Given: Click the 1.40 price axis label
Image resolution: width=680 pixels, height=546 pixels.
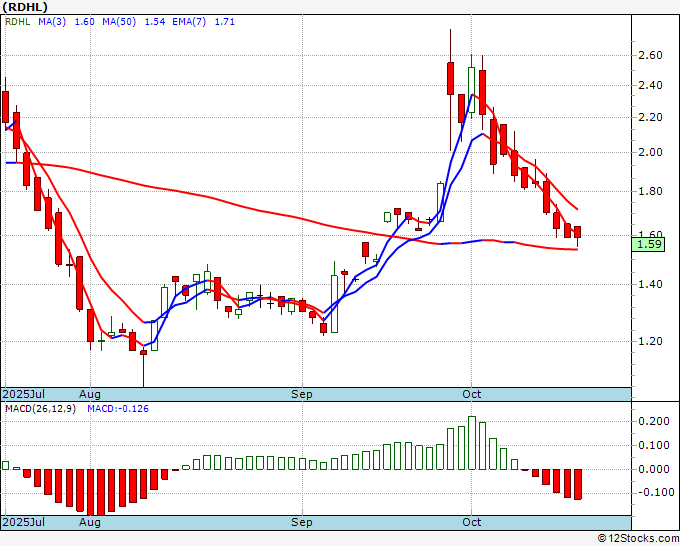Looking at the screenshot, I should (x=650, y=284).
